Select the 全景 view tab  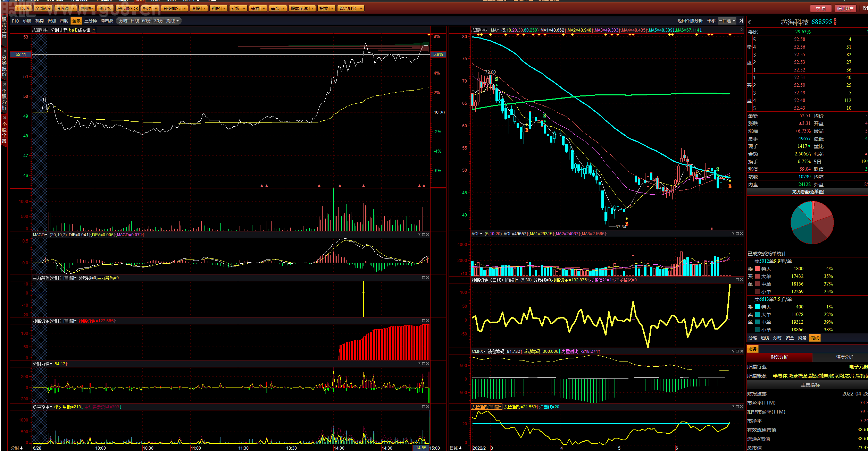tap(76, 21)
